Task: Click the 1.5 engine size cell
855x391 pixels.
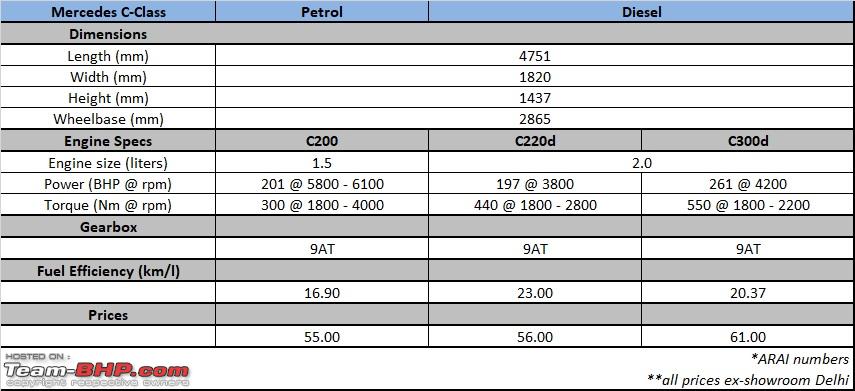Action: [322, 163]
